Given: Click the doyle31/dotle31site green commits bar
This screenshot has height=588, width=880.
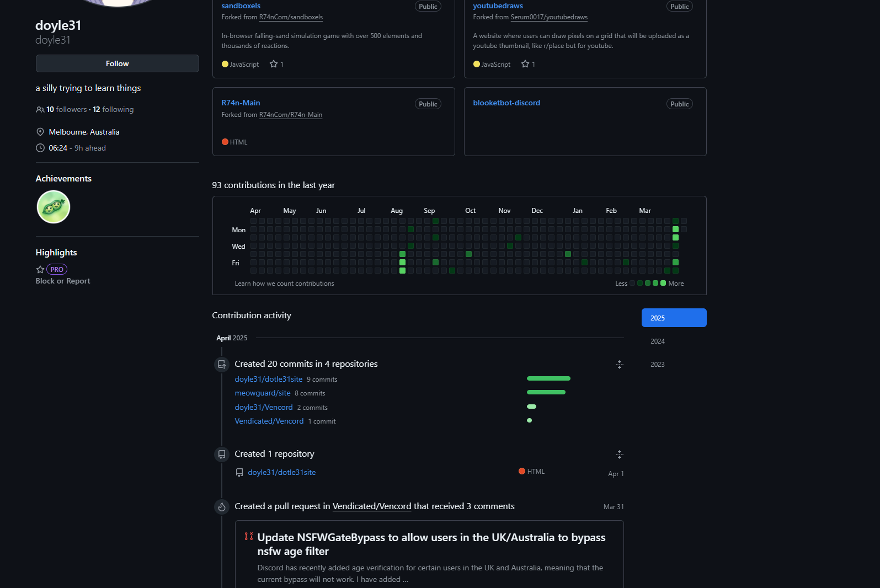Looking at the screenshot, I should [548, 378].
